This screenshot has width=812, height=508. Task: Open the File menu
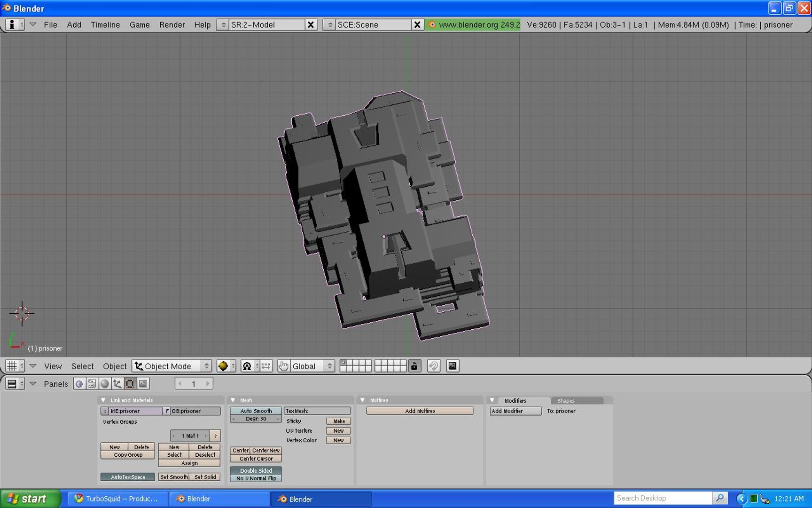click(x=50, y=25)
